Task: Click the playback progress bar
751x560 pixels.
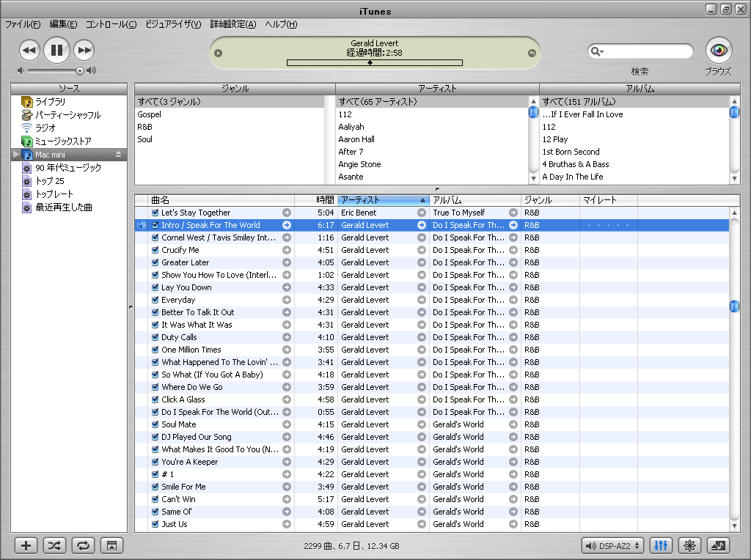Action: coord(375,63)
